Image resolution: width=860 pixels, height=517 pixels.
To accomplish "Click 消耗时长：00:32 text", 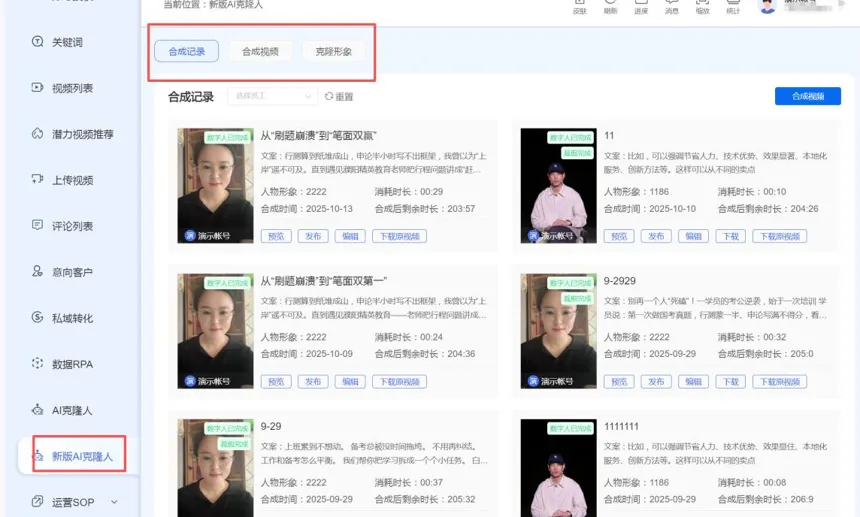I will coord(752,337).
